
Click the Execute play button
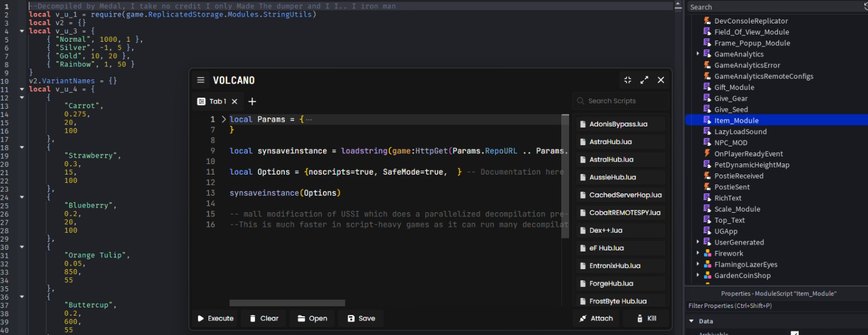pos(215,319)
